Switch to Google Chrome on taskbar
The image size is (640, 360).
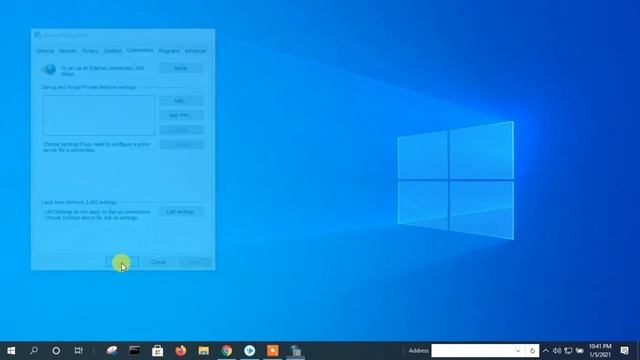[x=227, y=351]
